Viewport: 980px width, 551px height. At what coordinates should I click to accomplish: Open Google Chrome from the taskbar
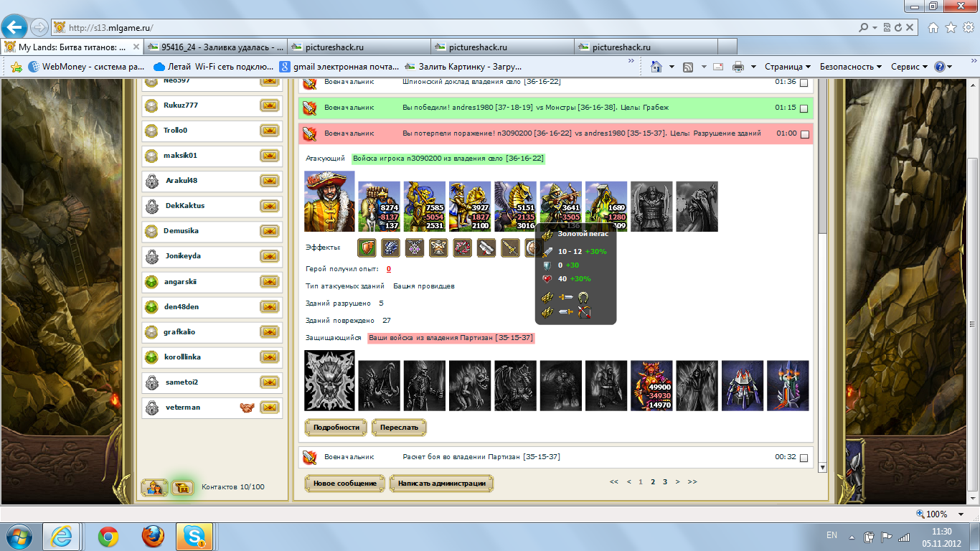coord(108,537)
